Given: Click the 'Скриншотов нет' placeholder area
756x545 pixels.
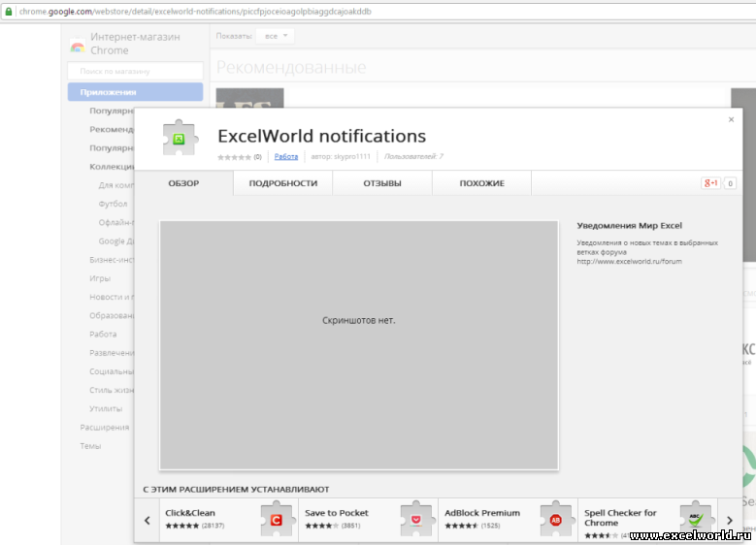Looking at the screenshot, I should 359,345.
